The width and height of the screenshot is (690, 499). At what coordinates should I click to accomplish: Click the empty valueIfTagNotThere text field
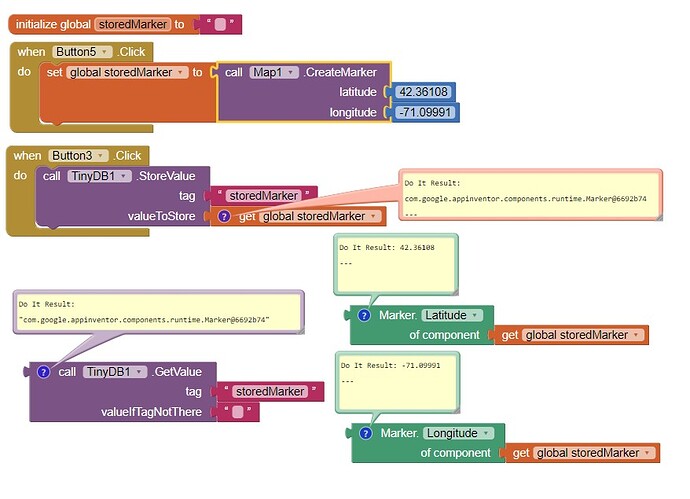238,412
